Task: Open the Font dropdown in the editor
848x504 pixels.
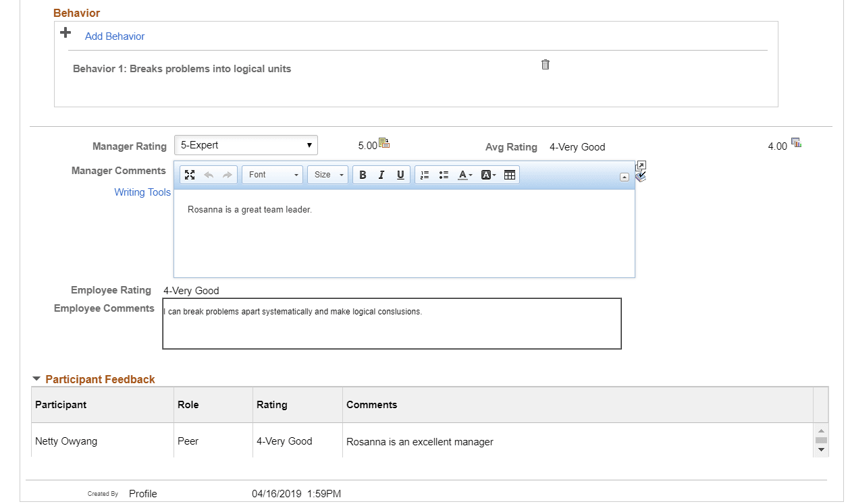Action: coord(272,174)
